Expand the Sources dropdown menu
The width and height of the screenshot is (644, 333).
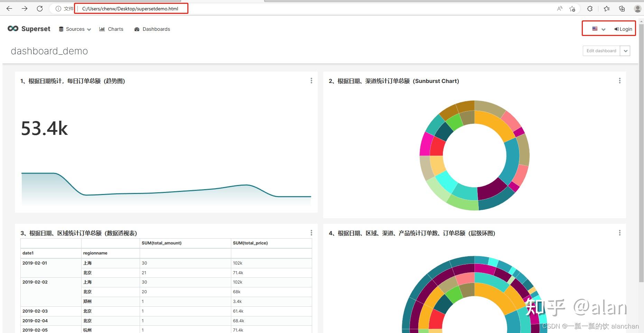coord(75,29)
